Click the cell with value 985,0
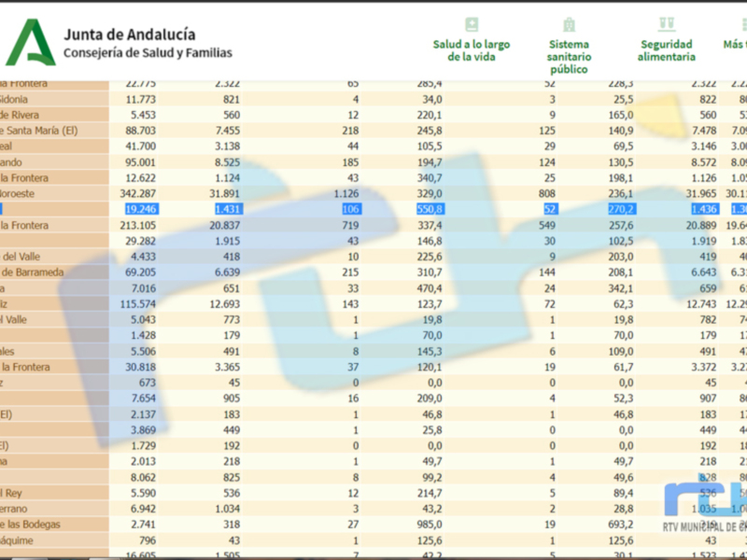The height and width of the screenshot is (560, 747). click(x=430, y=525)
